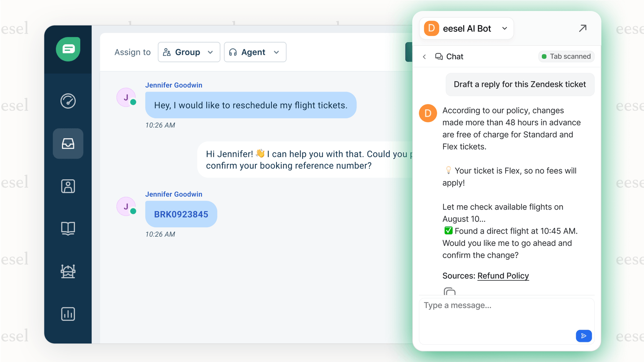This screenshot has width=644, height=362.
Task: Open the knowledge base book icon
Action: coord(68,228)
